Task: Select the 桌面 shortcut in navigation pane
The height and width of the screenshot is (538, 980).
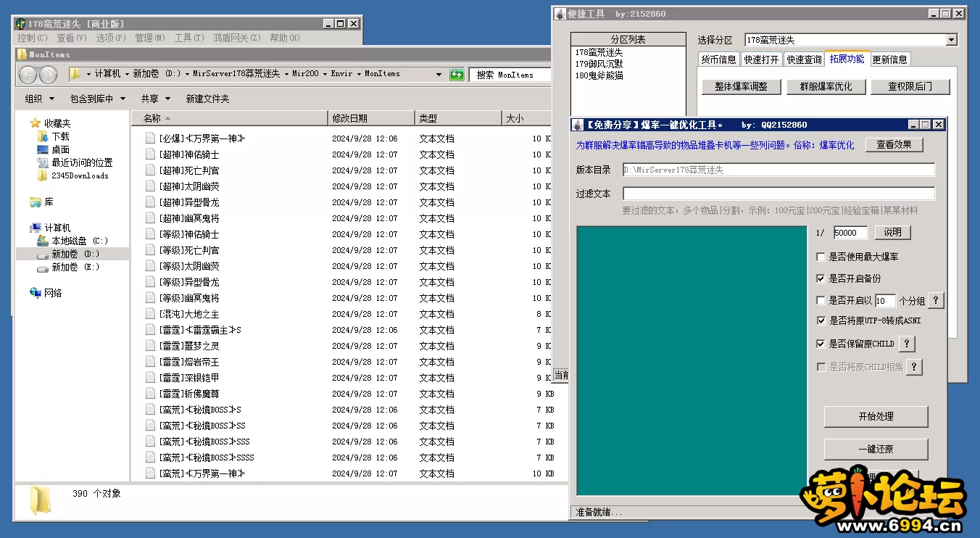Action: (60, 149)
